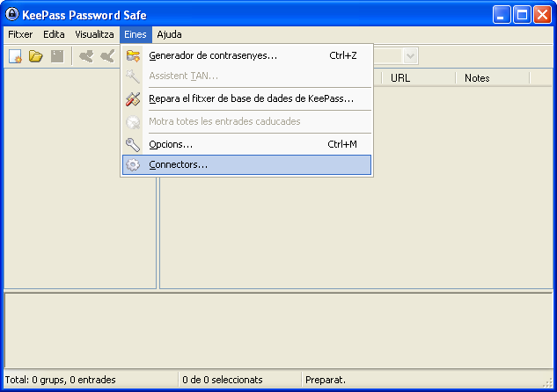Viewport: 557px width, 392px height.
Task: Click the expired entries clock icon
Action: tap(133, 121)
